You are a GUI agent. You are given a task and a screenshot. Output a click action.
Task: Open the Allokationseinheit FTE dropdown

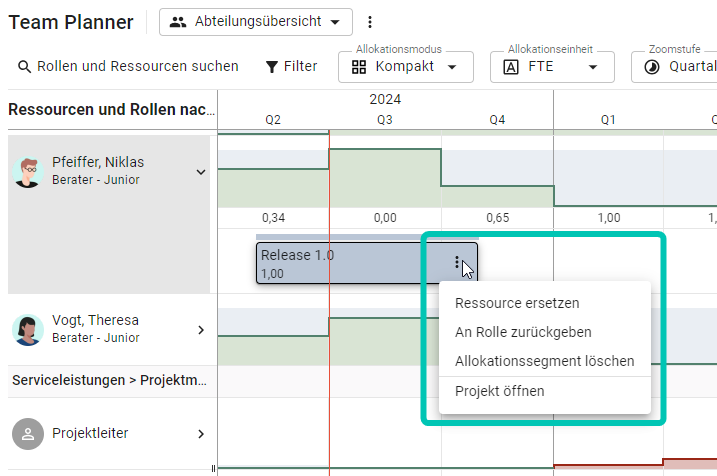pyautogui.click(x=552, y=67)
